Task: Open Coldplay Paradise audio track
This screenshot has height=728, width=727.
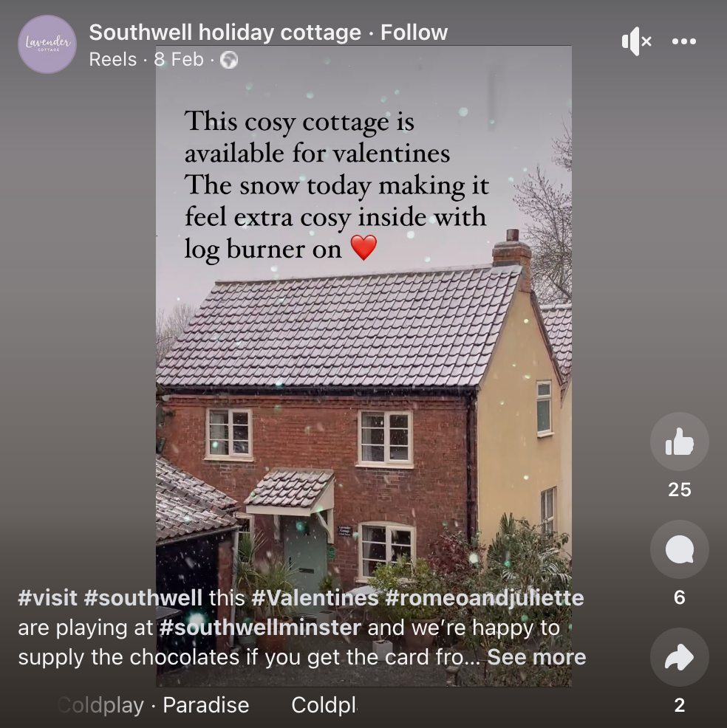Action: 153,705
